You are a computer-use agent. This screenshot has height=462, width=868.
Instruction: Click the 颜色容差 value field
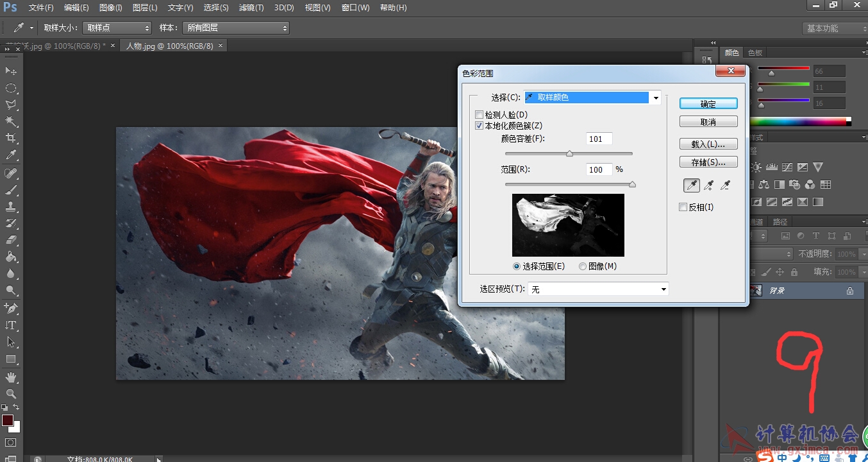[x=599, y=139]
